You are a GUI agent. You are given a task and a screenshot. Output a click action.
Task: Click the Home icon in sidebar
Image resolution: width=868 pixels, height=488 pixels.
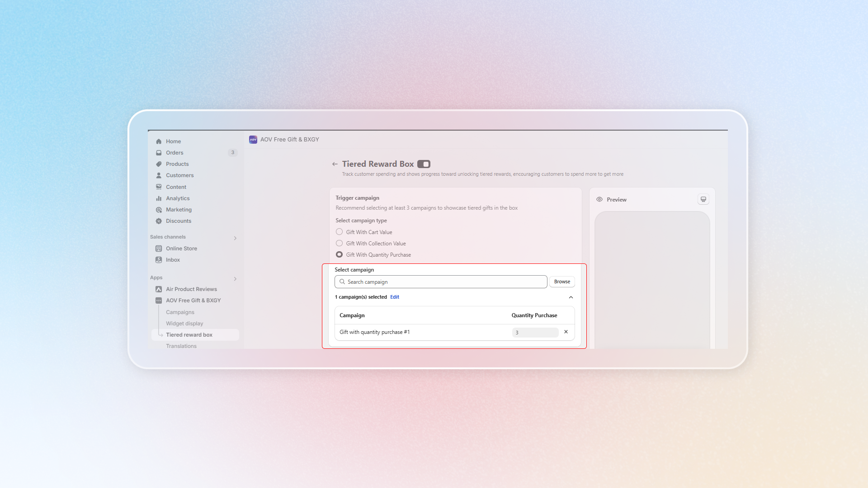[159, 141]
